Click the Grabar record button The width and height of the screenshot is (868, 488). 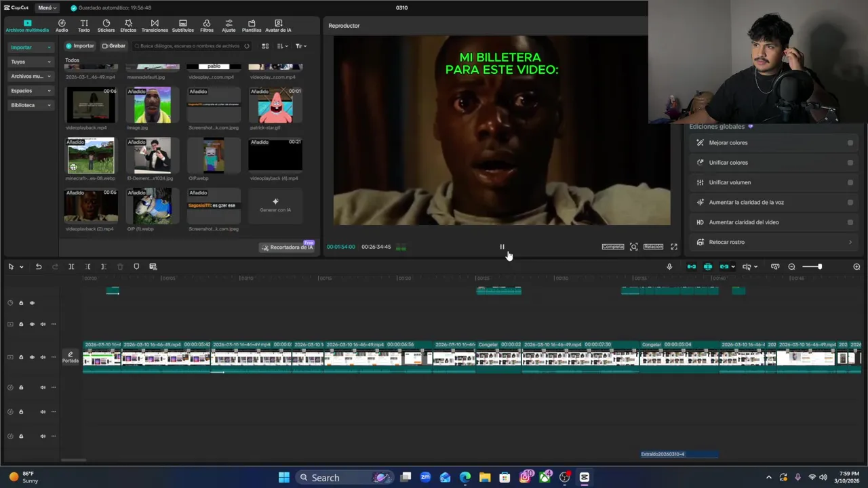point(114,46)
